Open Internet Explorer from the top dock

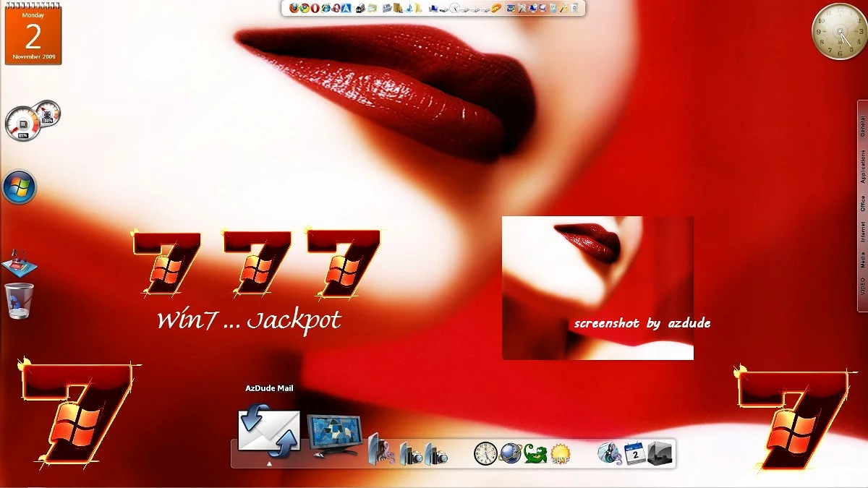coord(326,9)
